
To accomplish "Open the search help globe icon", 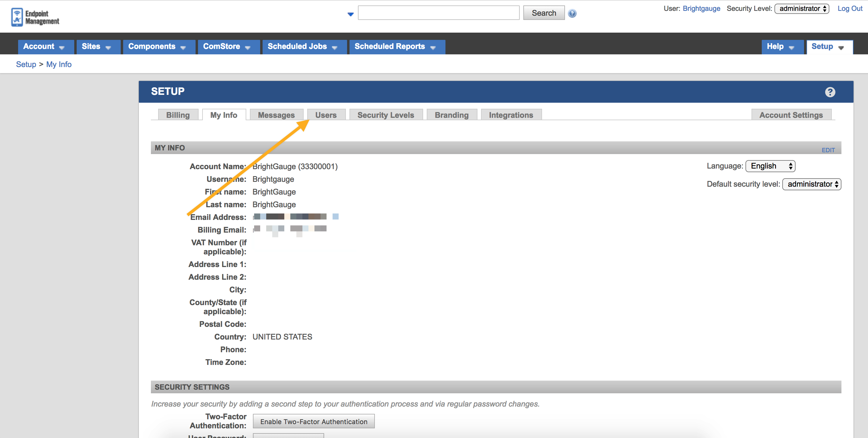I will 572,14.
